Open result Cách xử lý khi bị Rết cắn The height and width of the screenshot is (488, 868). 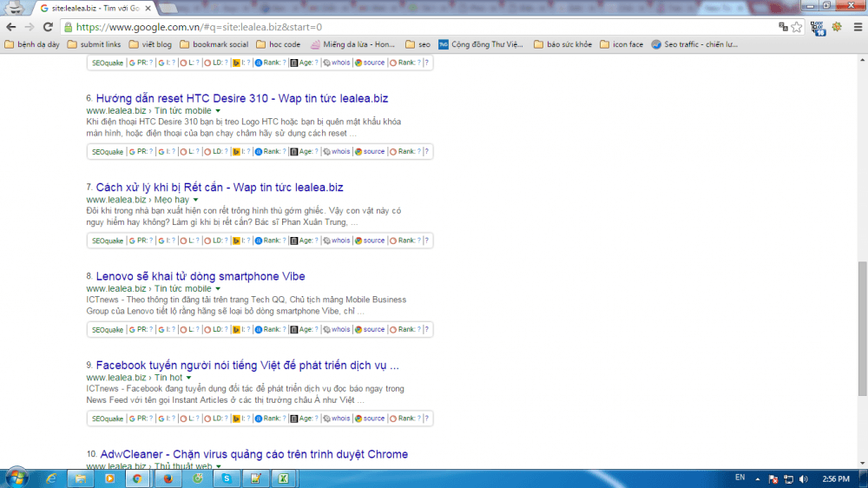click(x=220, y=188)
